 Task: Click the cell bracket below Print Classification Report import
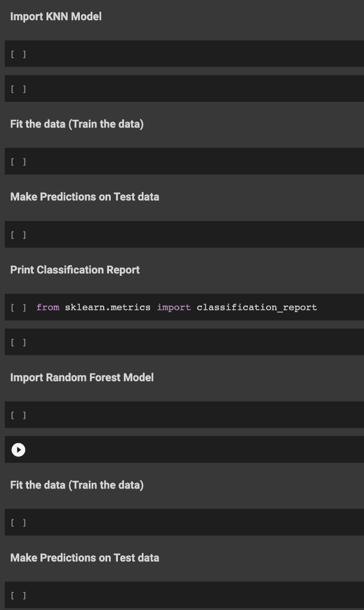pos(18,342)
